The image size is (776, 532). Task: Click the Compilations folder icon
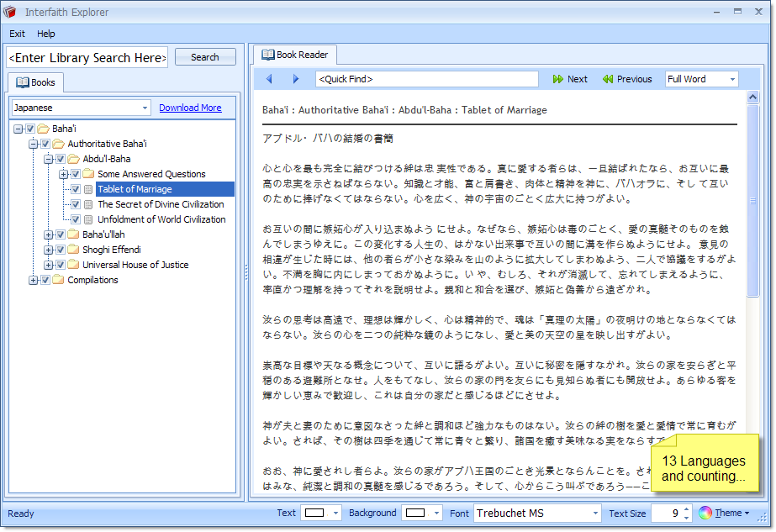point(59,280)
